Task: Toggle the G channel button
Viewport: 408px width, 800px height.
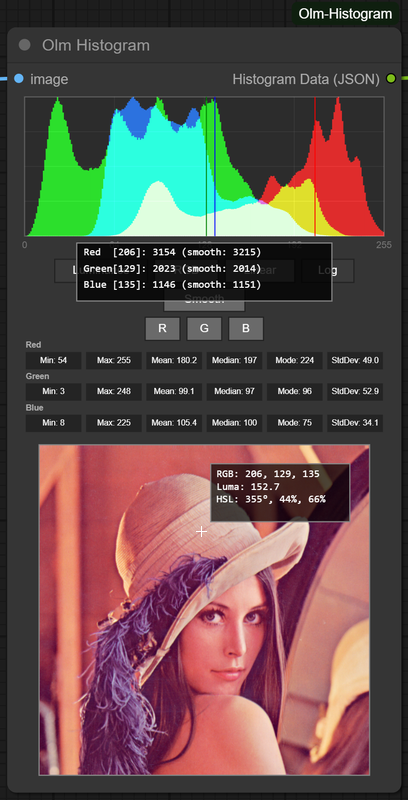Action: (x=204, y=329)
